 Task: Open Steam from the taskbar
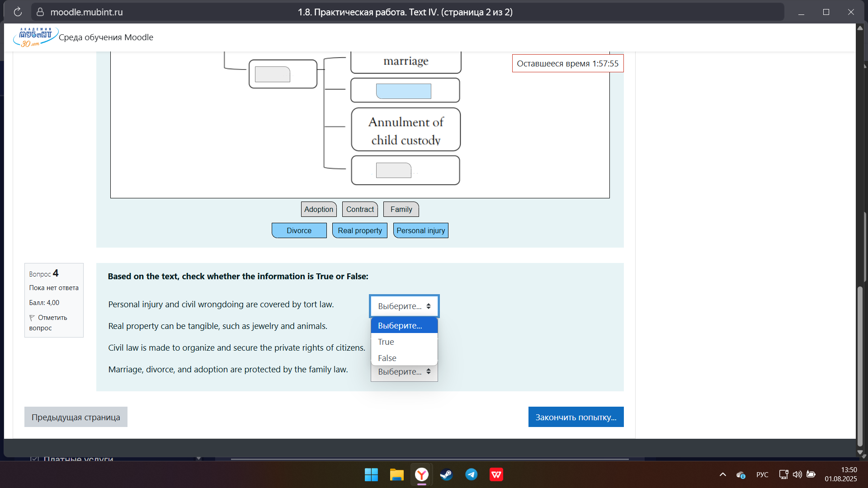(446, 474)
